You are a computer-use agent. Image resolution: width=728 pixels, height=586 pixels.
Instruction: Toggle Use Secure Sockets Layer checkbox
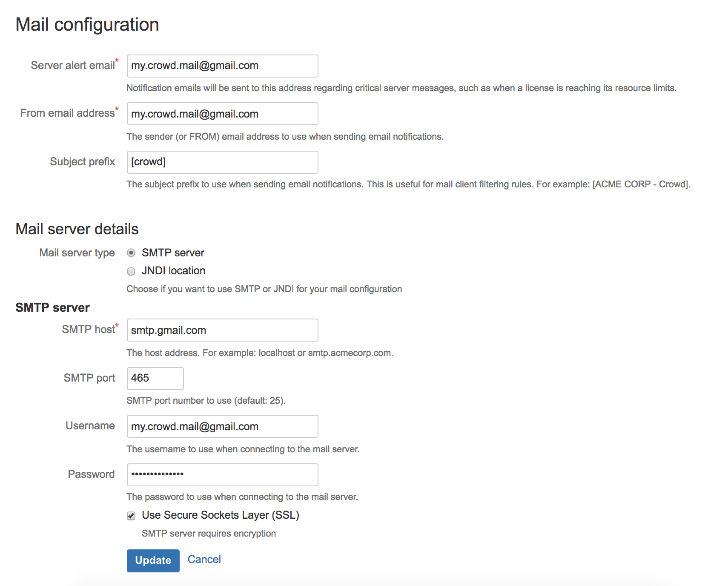pyautogui.click(x=131, y=516)
